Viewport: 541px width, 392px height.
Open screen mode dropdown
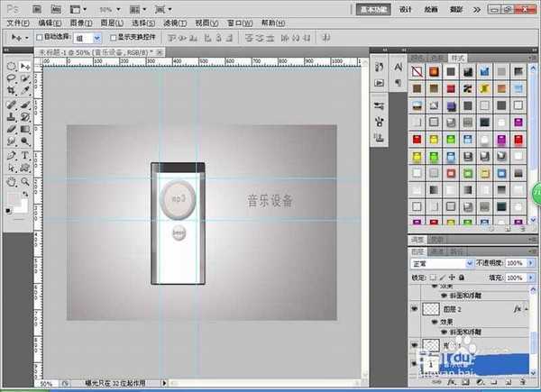click(163, 9)
